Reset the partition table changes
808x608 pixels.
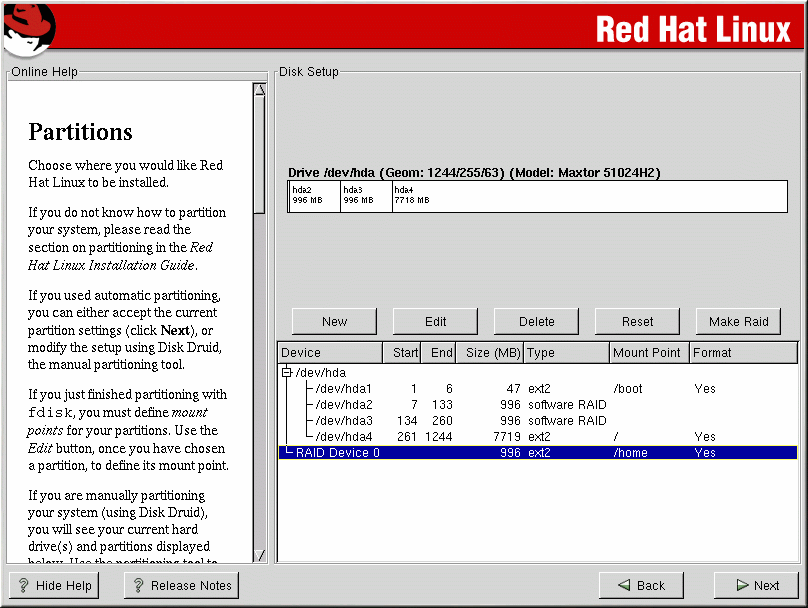pos(637,321)
